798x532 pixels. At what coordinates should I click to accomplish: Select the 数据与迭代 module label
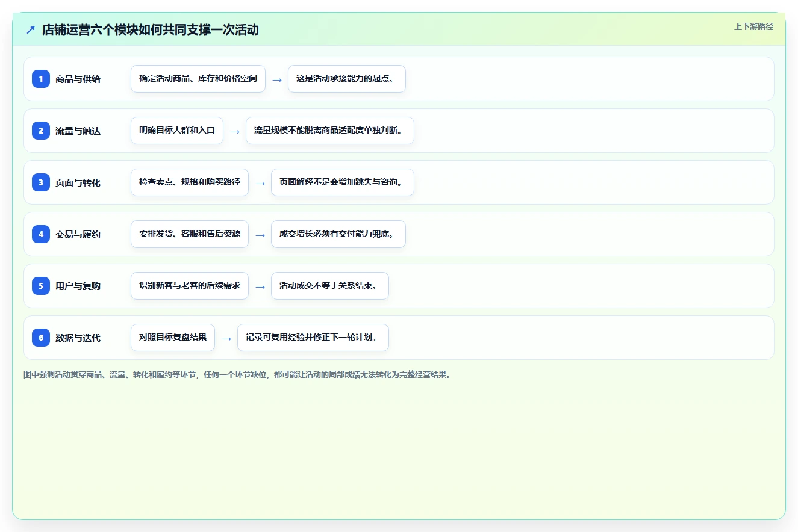coord(78,338)
